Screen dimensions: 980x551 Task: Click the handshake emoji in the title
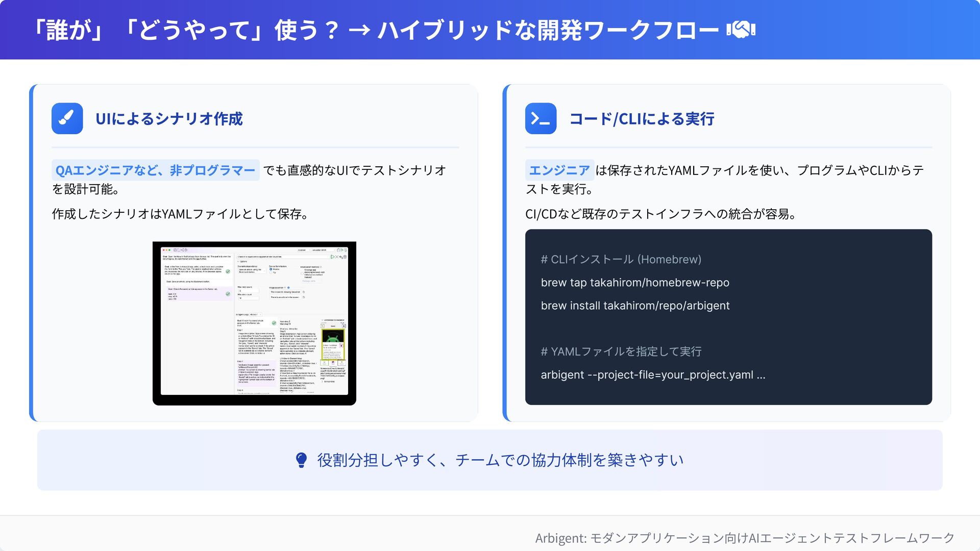pos(741,30)
